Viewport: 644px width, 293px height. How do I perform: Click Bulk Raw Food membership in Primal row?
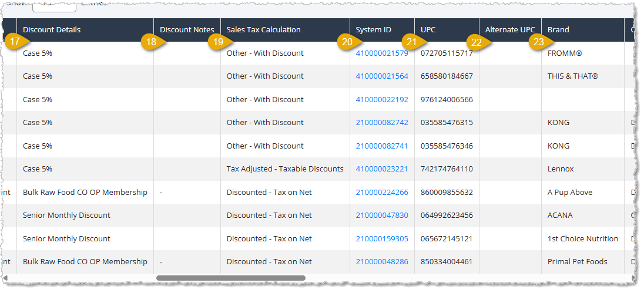pos(85,261)
